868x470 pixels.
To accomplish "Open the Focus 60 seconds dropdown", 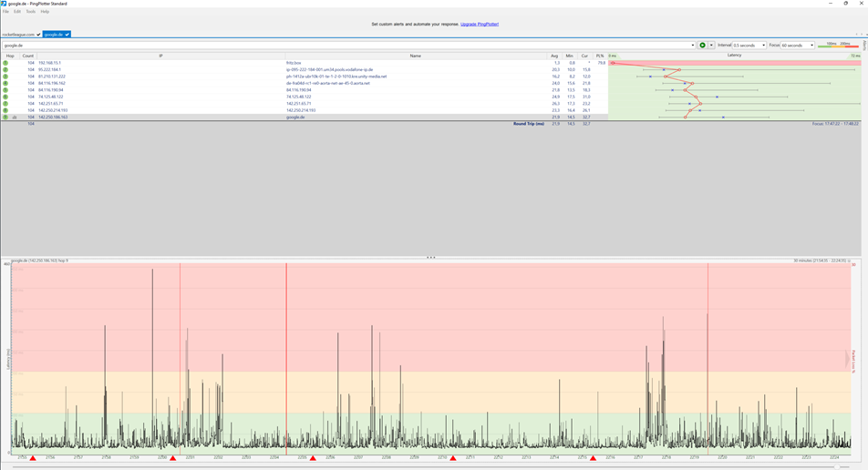I will [797, 46].
